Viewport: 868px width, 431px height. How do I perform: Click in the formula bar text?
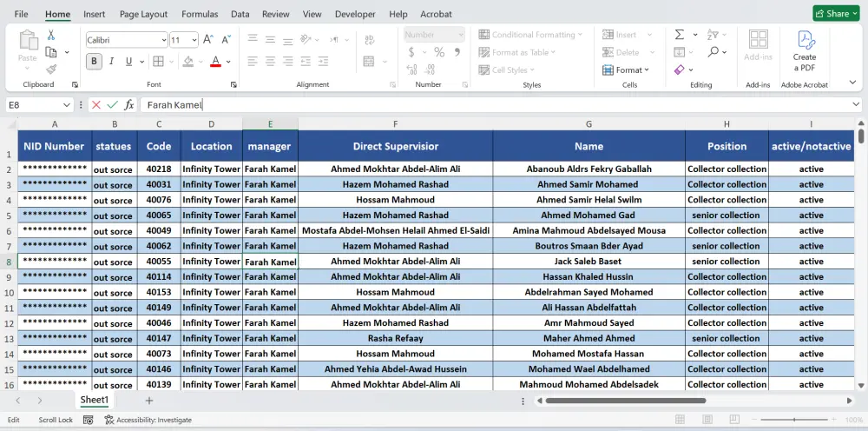coord(175,104)
